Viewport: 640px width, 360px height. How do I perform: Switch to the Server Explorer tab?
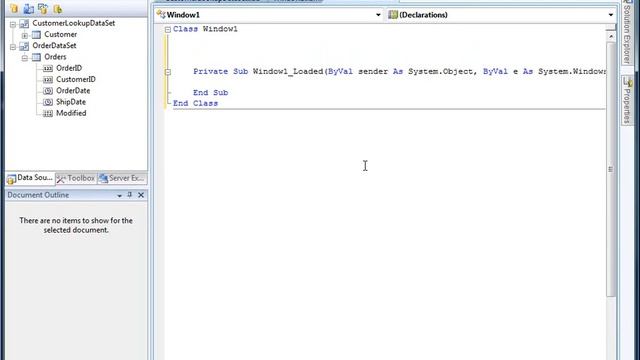[122, 178]
